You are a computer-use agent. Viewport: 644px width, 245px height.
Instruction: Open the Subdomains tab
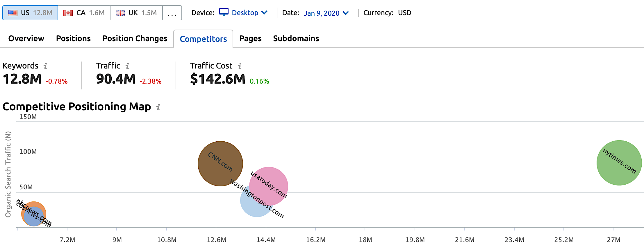pos(296,38)
